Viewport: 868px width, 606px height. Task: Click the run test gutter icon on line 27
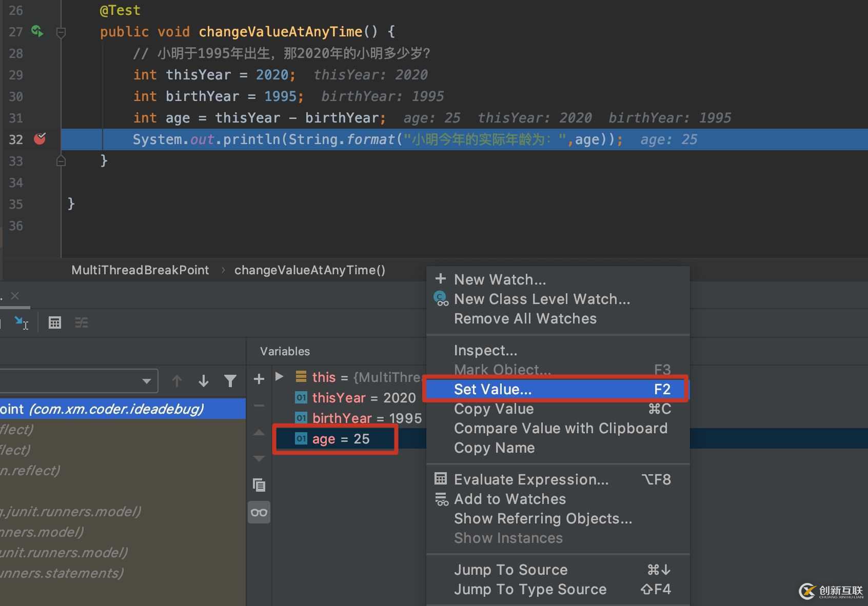coord(37,31)
